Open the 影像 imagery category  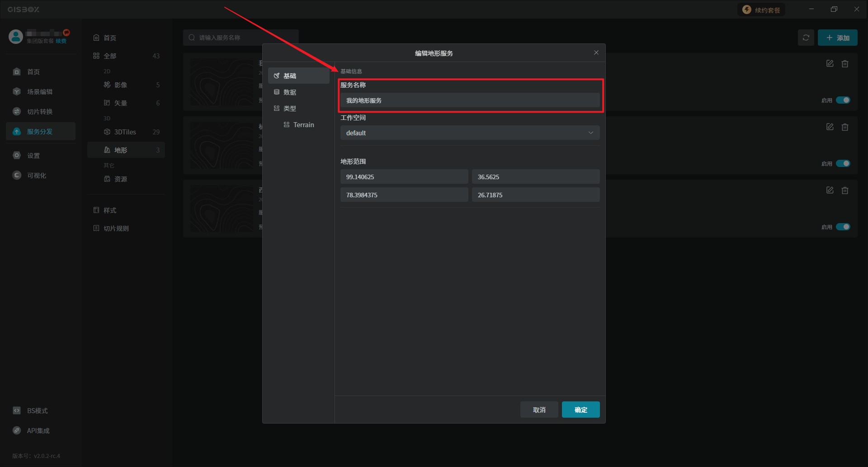point(121,85)
